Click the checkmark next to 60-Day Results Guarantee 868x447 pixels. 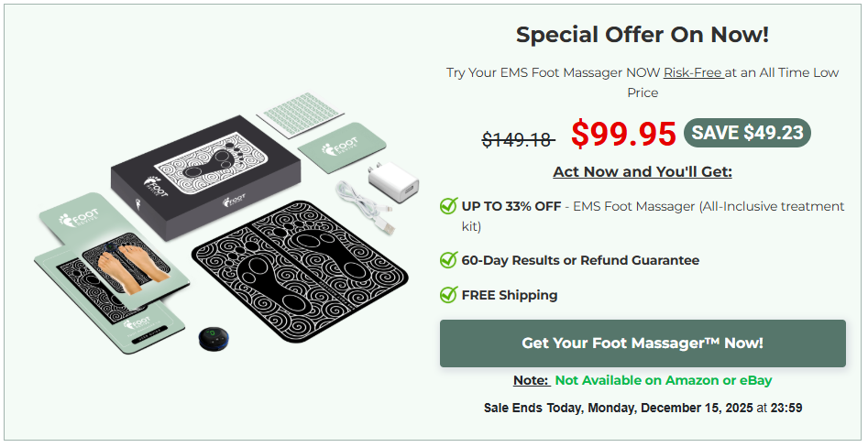tap(448, 260)
